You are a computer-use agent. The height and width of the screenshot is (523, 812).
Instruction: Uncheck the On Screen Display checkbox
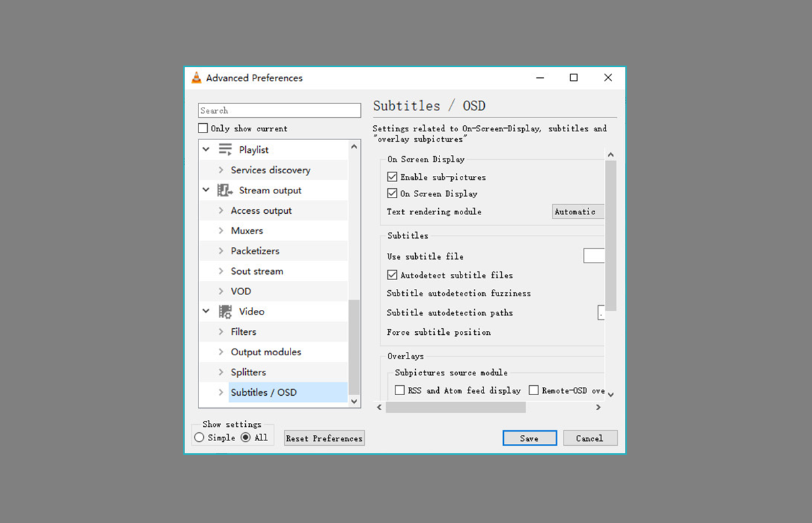392,194
